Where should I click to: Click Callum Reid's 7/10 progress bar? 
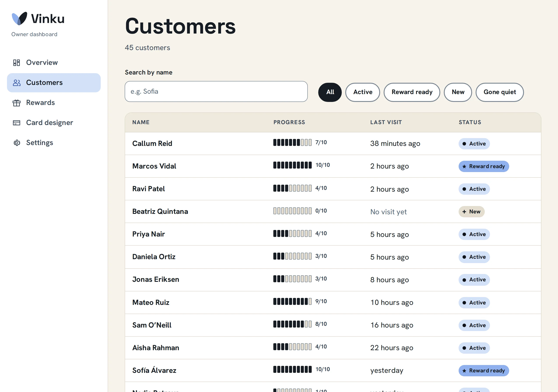(292, 143)
